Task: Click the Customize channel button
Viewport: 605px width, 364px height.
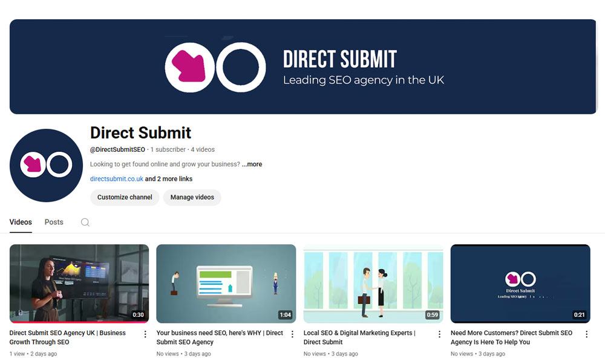Action: click(125, 198)
